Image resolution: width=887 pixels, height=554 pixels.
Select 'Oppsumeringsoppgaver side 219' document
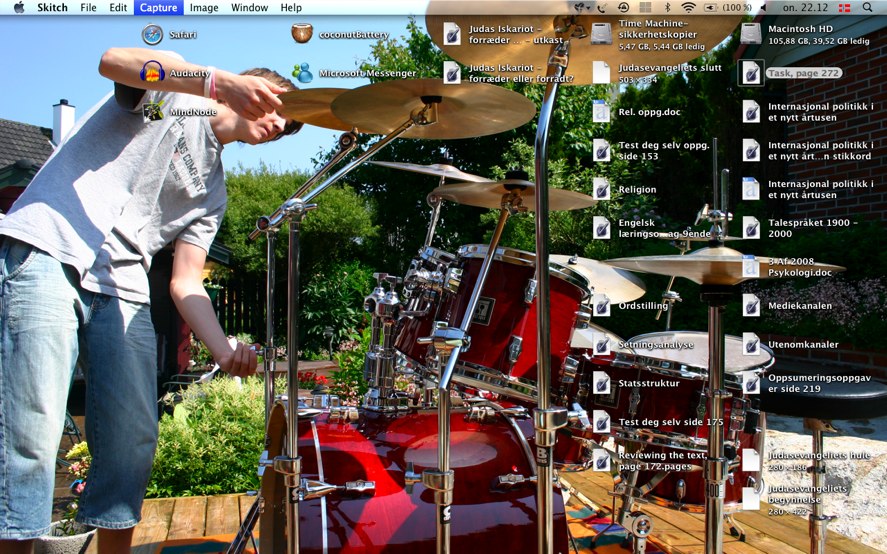pyautogui.click(x=751, y=383)
